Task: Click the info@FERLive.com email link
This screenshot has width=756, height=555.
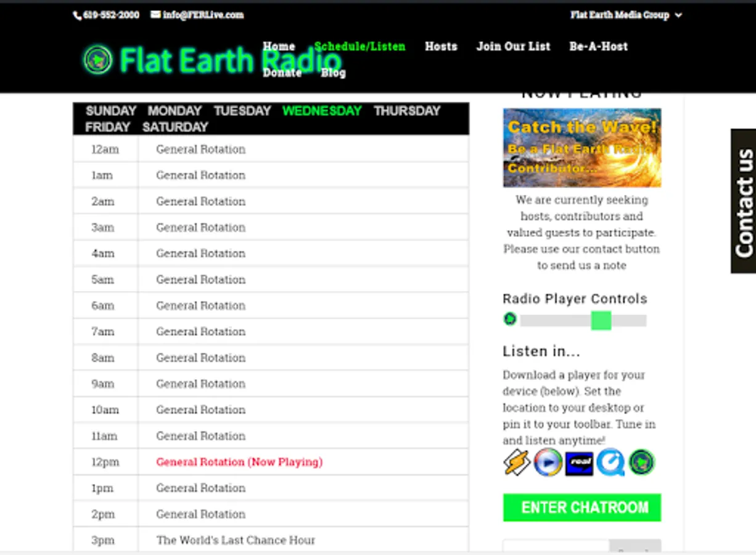Action: tap(203, 15)
